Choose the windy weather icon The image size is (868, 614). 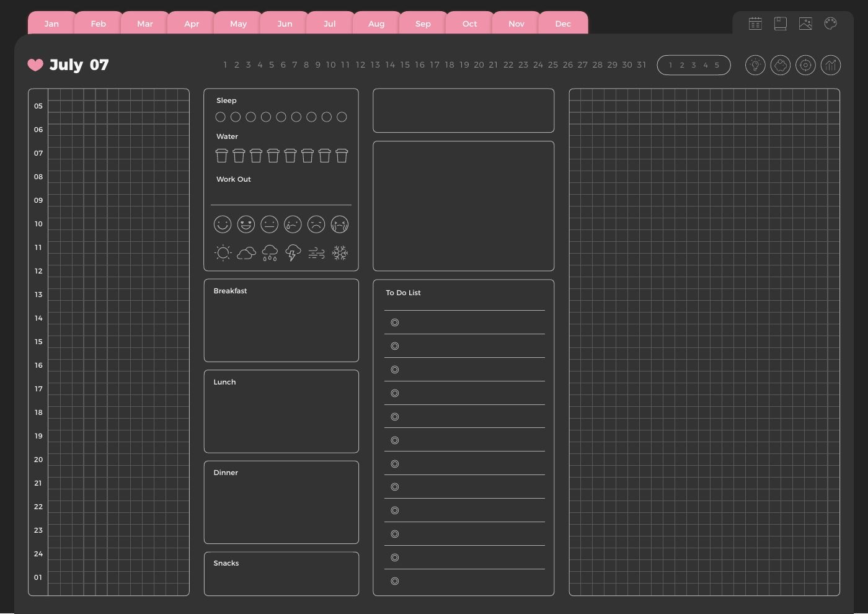[316, 253]
